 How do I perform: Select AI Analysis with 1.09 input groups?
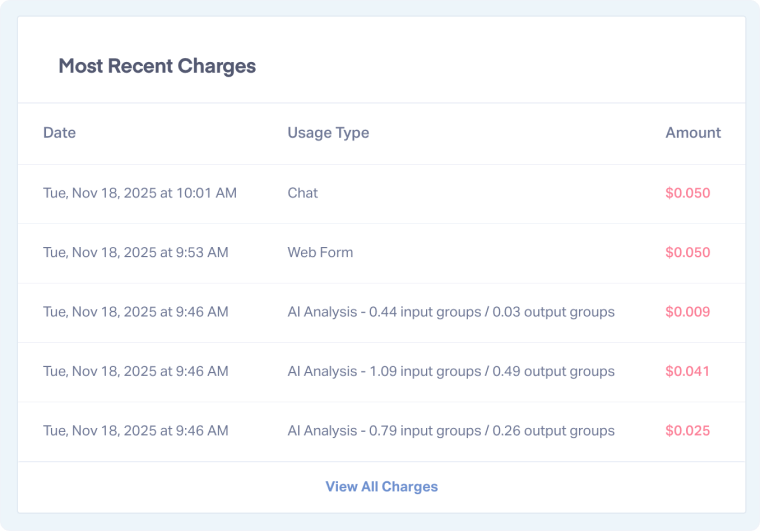450,371
